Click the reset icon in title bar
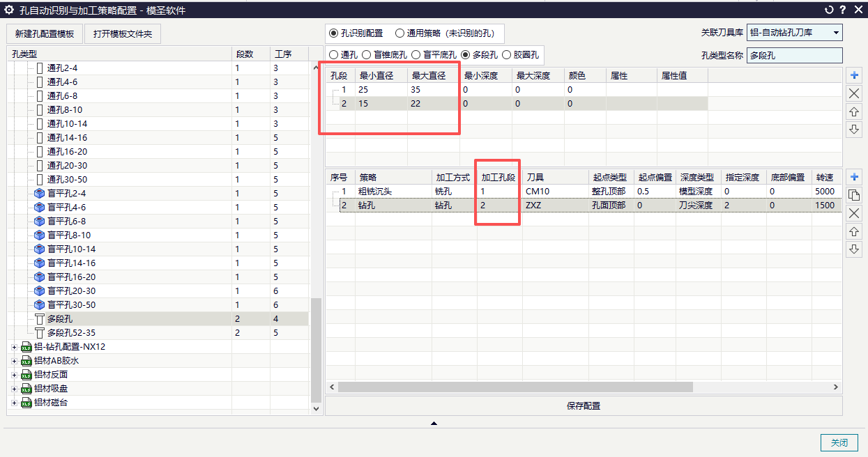This screenshot has height=457, width=868. click(x=829, y=10)
